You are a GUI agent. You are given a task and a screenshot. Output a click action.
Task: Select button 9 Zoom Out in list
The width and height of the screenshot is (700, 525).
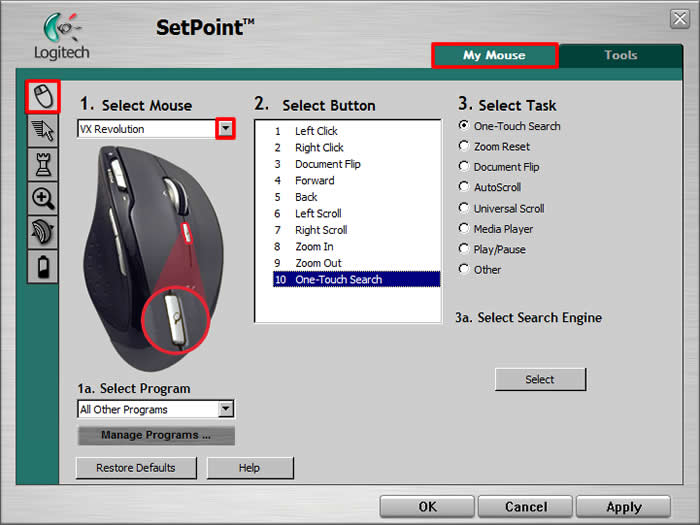point(356,263)
